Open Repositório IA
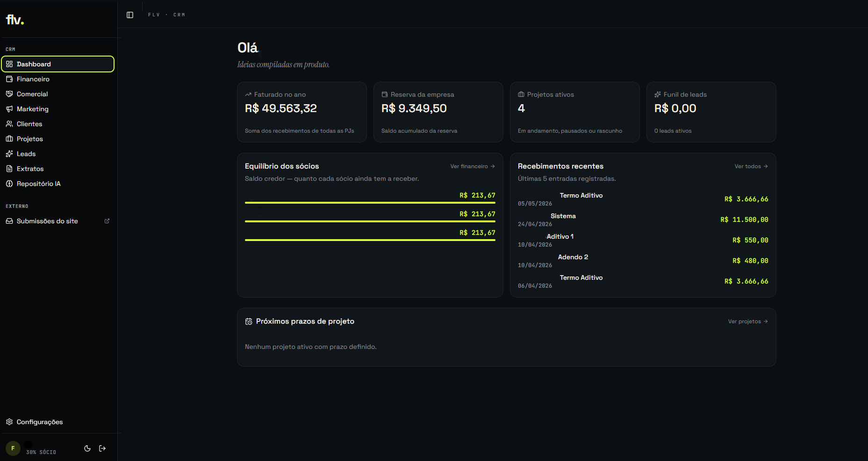 (58, 184)
